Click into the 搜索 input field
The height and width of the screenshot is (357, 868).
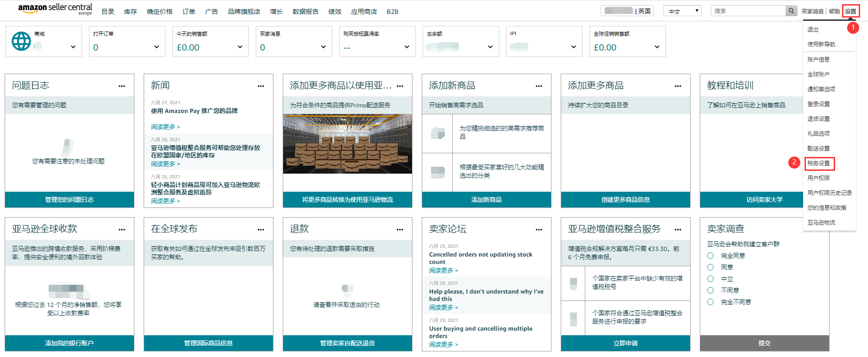[748, 11]
